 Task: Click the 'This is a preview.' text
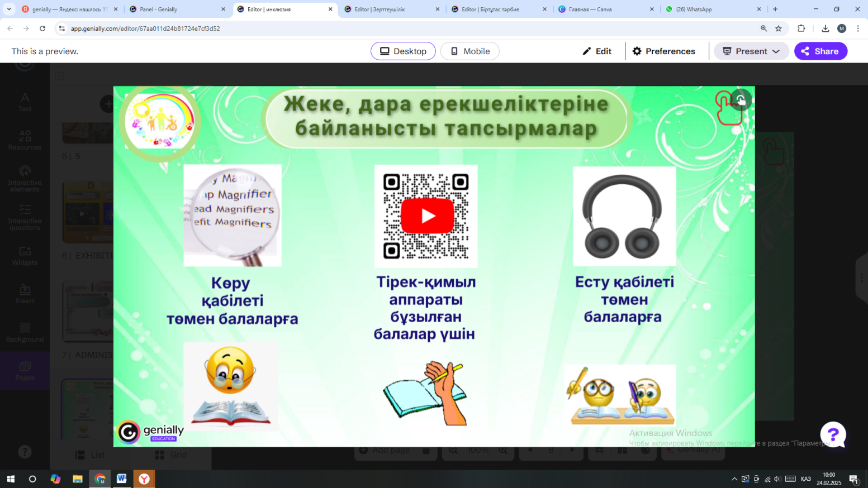click(x=45, y=51)
